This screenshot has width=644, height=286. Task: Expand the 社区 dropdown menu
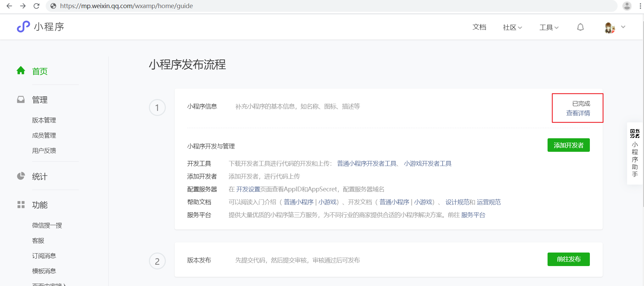tap(512, 27)
